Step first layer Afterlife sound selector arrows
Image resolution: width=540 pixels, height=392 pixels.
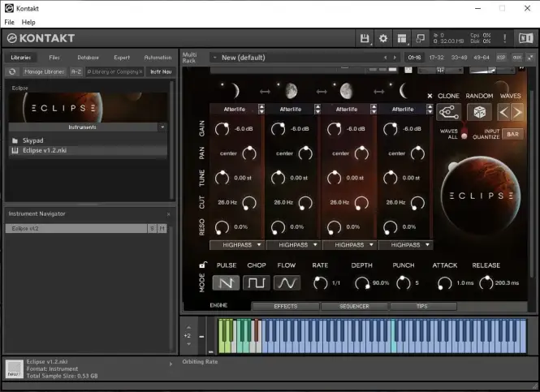261,109
